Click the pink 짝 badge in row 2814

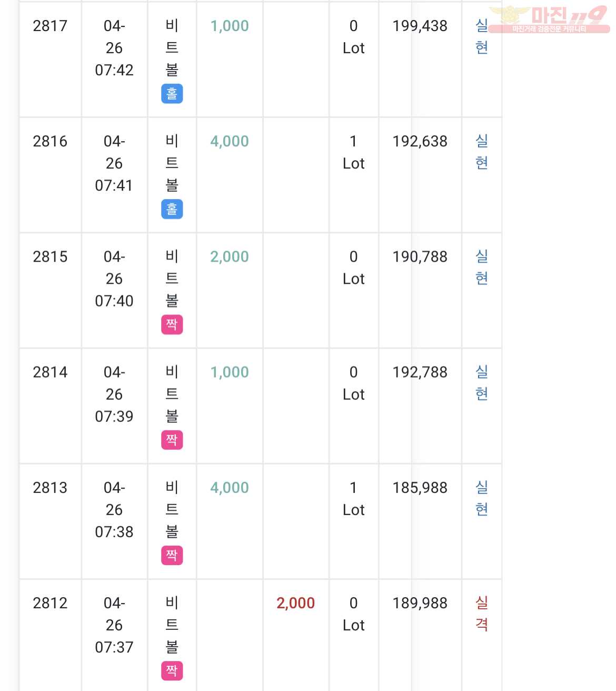pyautogui.click(x=172, y=440)
